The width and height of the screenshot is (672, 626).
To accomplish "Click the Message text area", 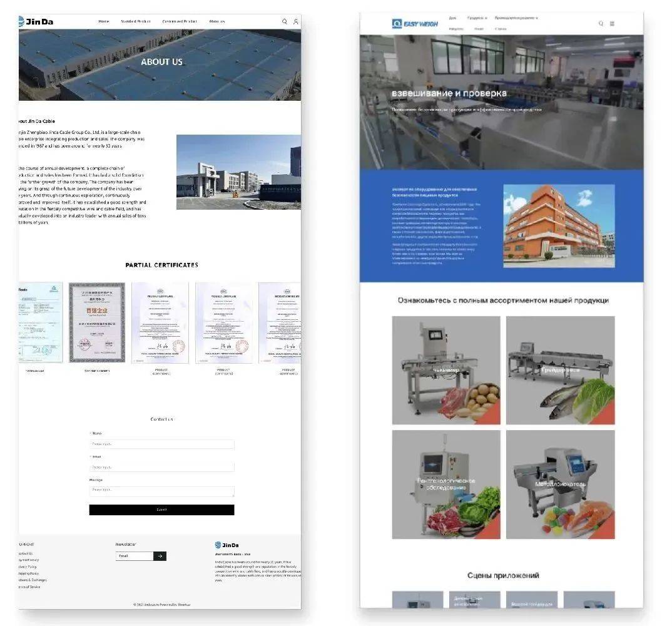I will tap(161, 491).
